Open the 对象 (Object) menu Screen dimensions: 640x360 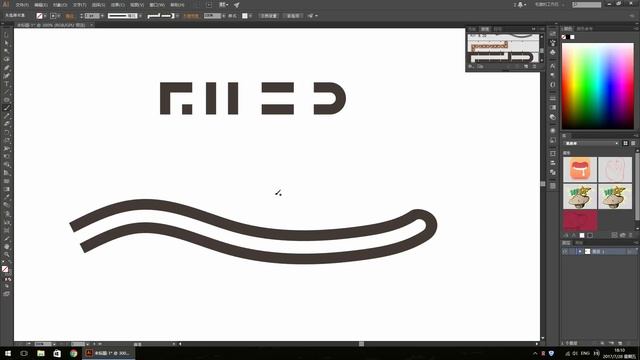point(60,5)
